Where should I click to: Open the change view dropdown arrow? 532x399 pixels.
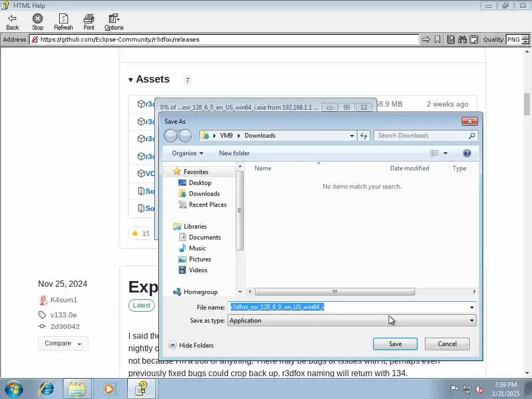pyautogui.click(x=445, y=153)
